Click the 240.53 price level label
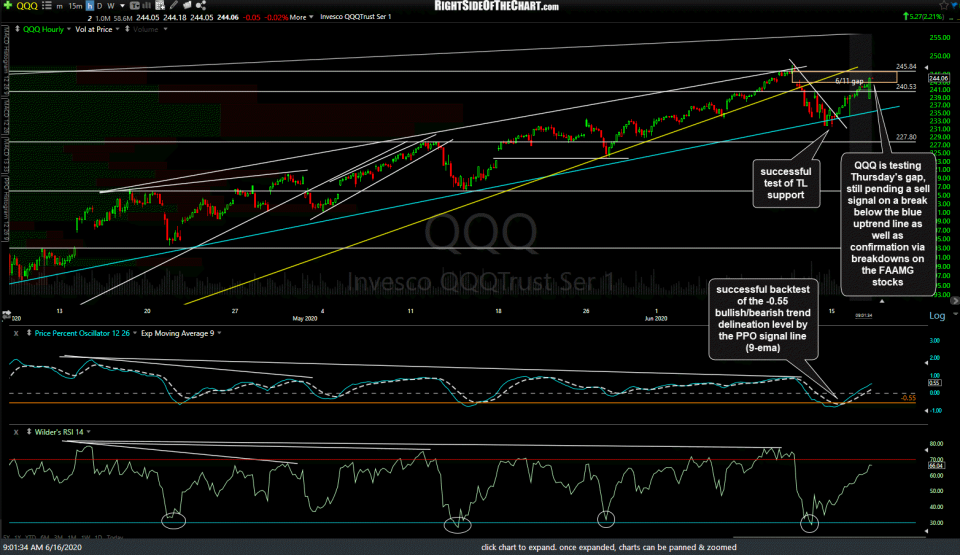 pyautogui.click(x=906, y=86)
